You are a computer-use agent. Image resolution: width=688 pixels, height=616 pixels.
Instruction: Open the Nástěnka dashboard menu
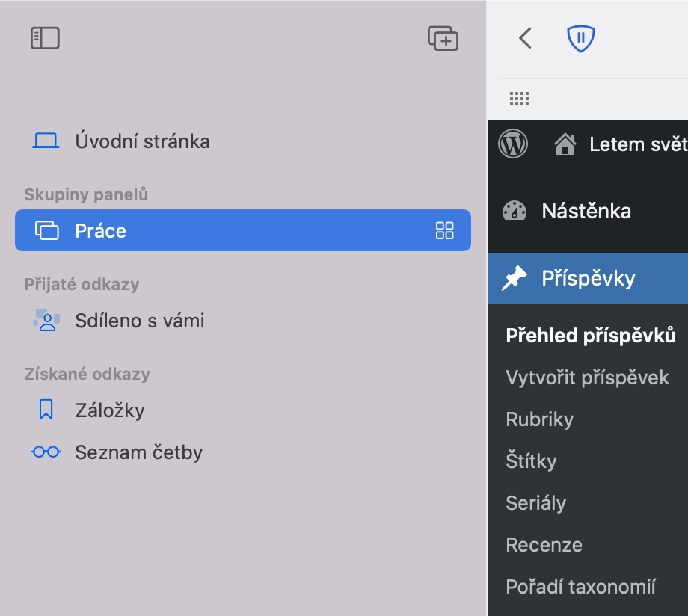click(x=586, y=211)
